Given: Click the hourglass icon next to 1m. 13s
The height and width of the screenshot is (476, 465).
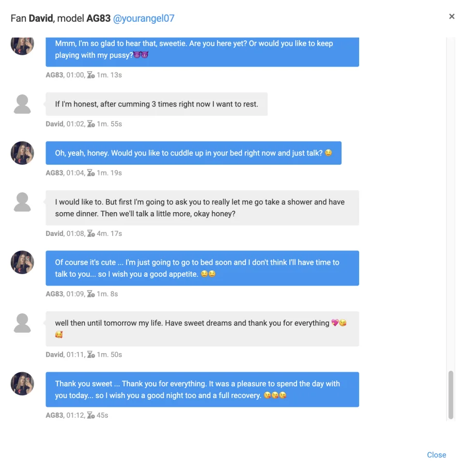Looking at the screenshot, I should (x=91, y=75).
